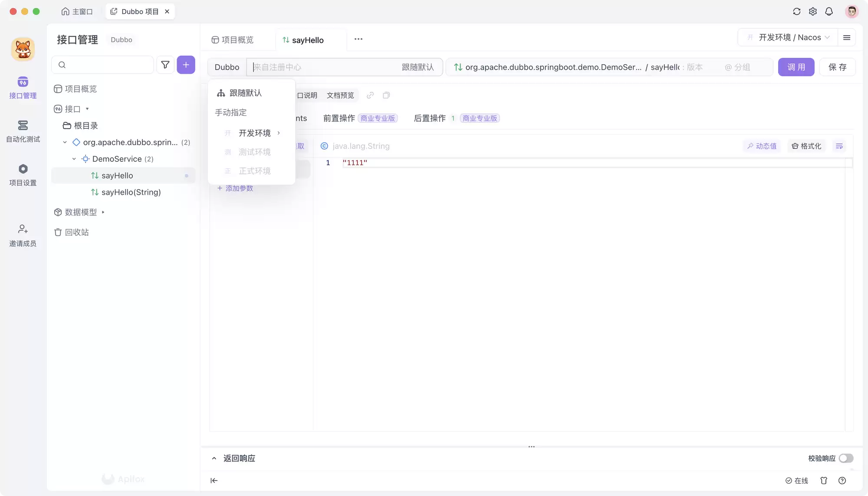This screenshot has height=496, width=868.
Task: Click the help question mark icon
Action: pyautogui.click(x=842, y=480)
